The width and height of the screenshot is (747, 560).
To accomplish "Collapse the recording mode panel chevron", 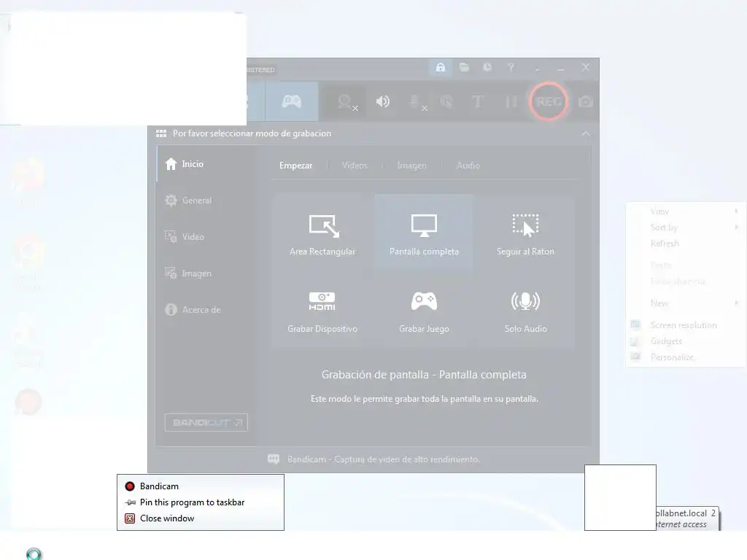I will tap(586, 134).
